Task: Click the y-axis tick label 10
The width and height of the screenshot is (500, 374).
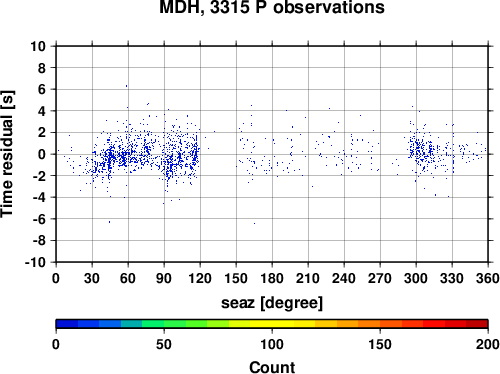Action: pos(38,46)
